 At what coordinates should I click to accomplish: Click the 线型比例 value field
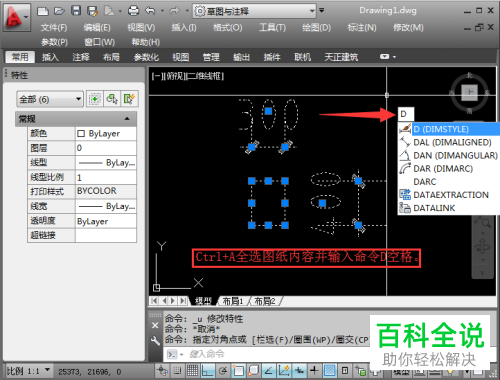pyautogui.click(x=106, y=177)
